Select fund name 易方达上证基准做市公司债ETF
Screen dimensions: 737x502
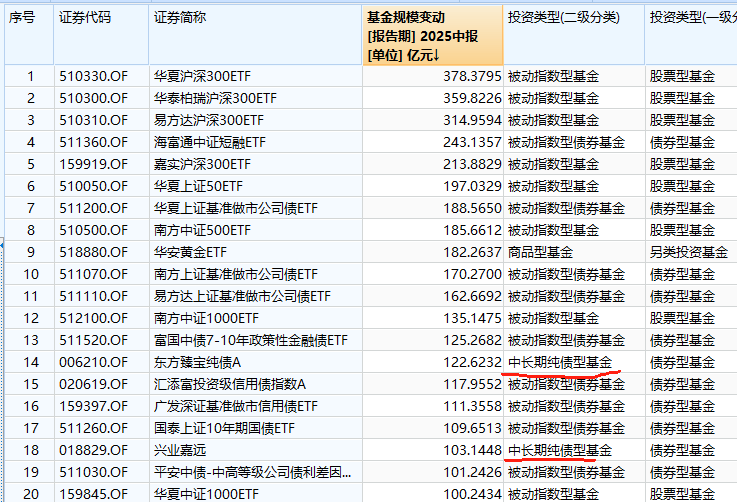[243, 297]
